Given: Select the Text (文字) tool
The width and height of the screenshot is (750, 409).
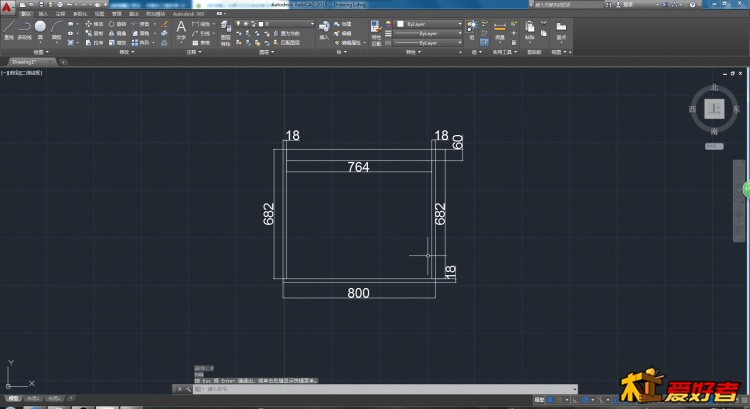Looking at the screenshot, I should click(x=181, y=30).
